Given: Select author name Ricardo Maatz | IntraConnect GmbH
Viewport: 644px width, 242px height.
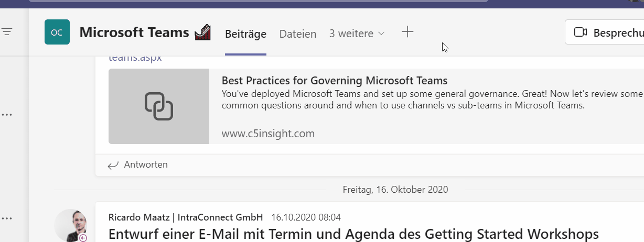Looking at the screenshot, I should pyautogui.click(x=186, y=217).
